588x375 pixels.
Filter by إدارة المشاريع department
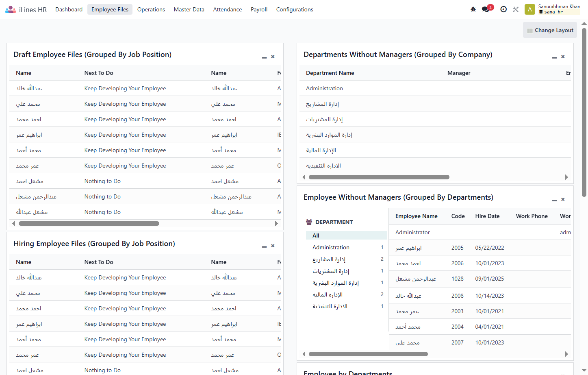pos(346,259)
